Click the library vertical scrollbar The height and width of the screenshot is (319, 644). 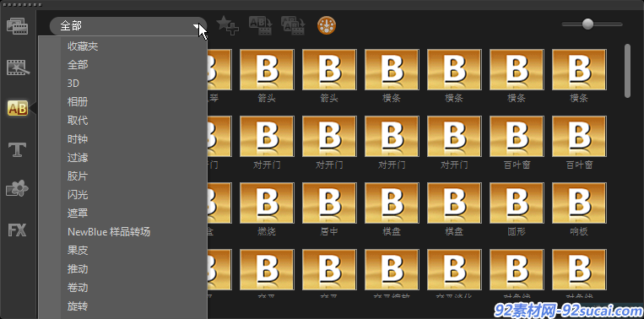(627, 71)
